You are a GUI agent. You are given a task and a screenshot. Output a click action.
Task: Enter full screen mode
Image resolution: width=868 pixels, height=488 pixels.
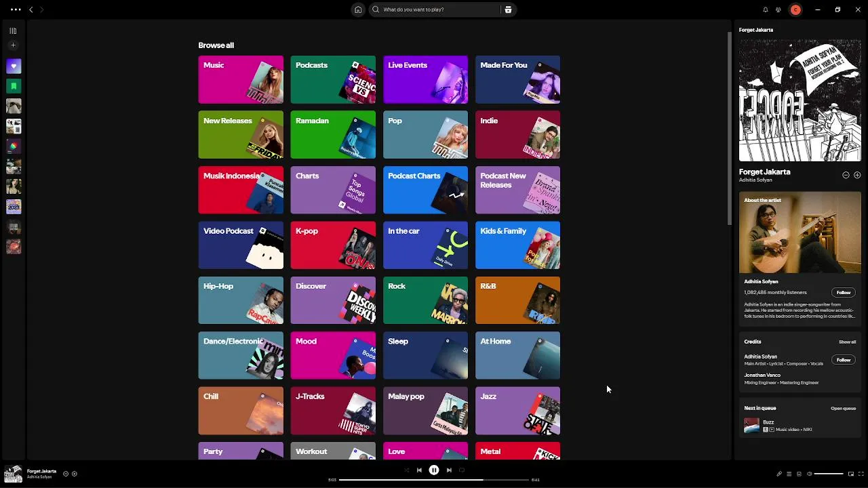pos(861,474)
